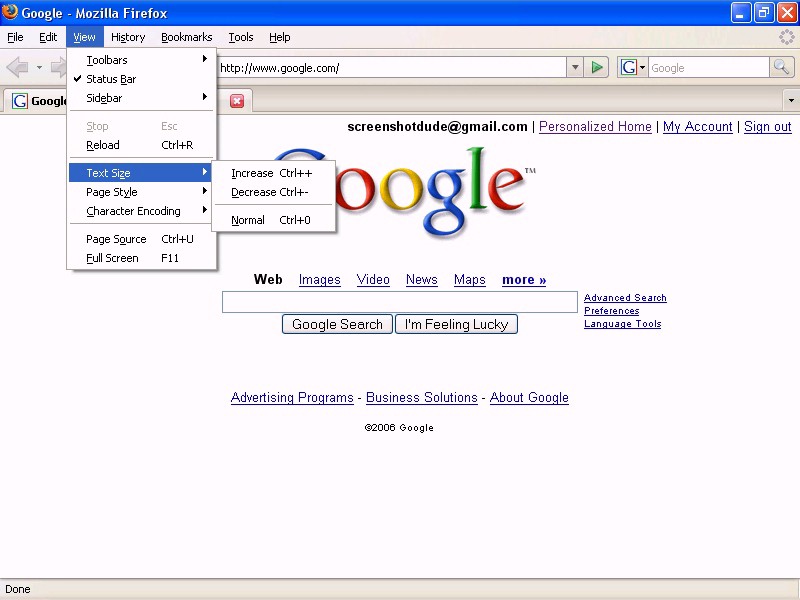Choose Increase in Text Size submenu
The image size is (800, 600).
click(273, 173)
